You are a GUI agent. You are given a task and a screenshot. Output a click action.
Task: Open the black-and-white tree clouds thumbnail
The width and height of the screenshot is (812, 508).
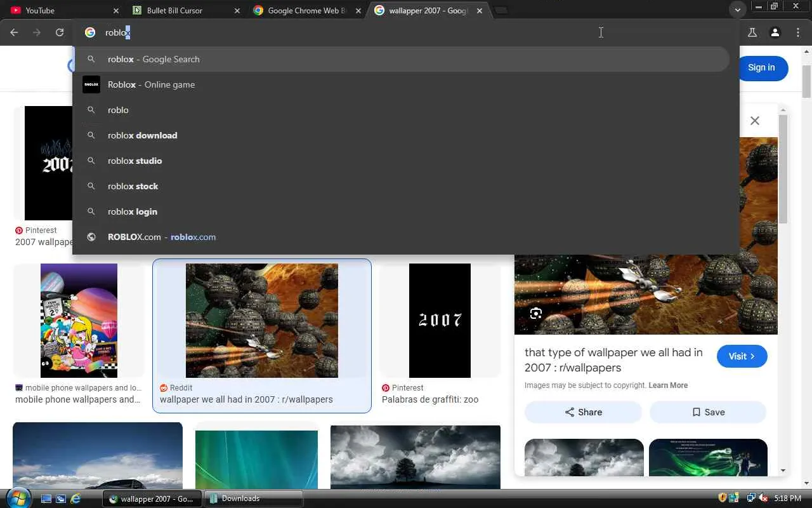click(x=416, y=457)
